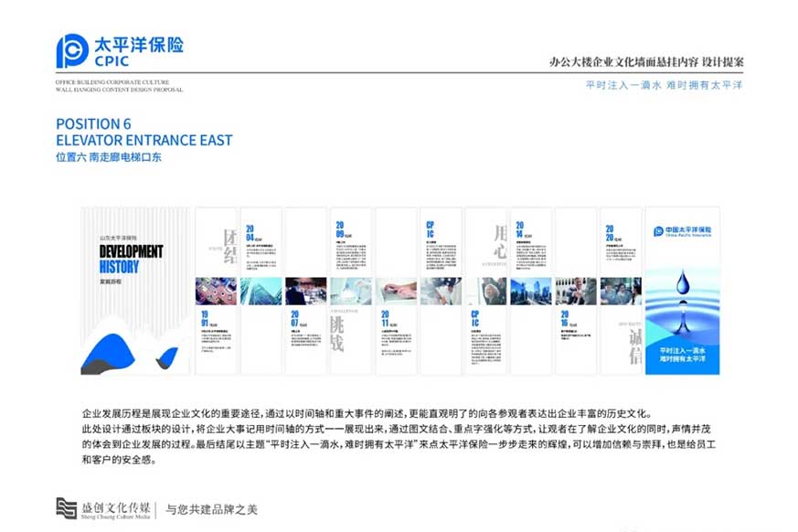Click the 'POSITION 6' heading

[x=93, y=123]
